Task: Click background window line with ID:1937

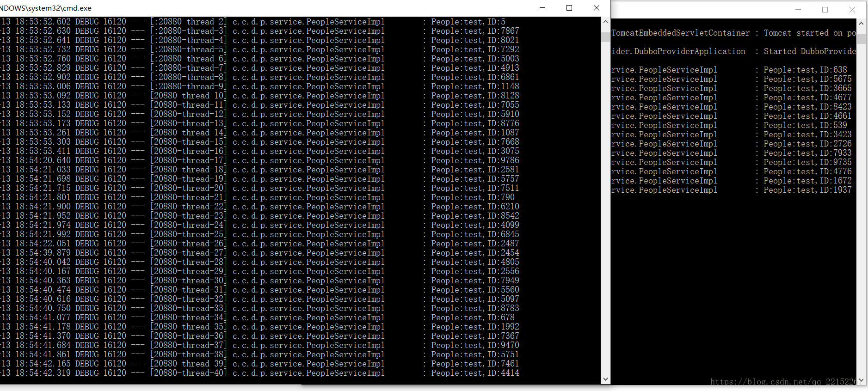Action: [732, 190]
